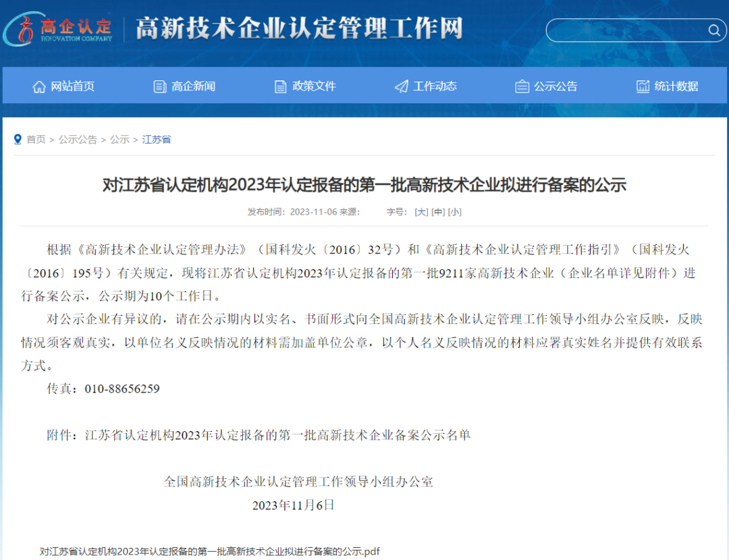Set font size to small [小]

coord(455,212)
